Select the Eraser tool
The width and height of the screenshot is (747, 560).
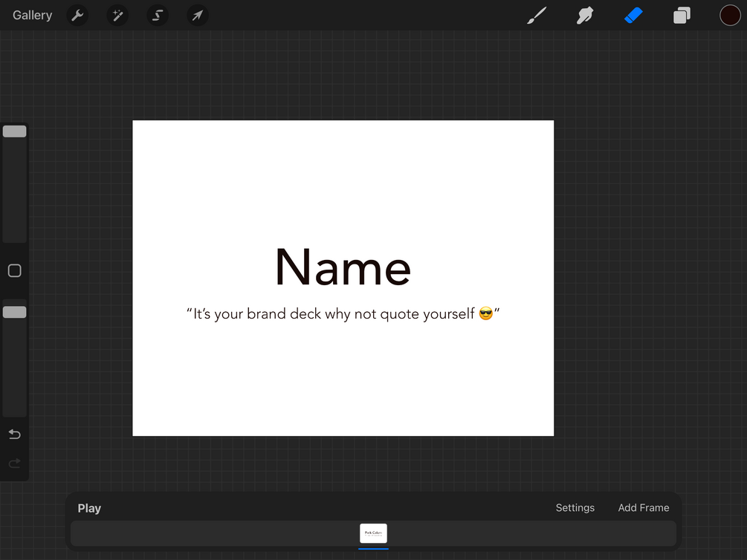point(633,16)
